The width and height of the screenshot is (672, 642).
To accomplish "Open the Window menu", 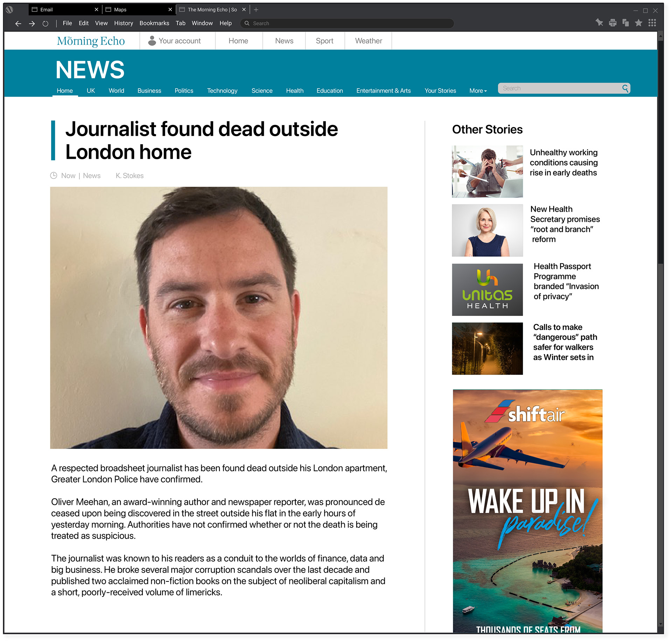I will 202,23.
